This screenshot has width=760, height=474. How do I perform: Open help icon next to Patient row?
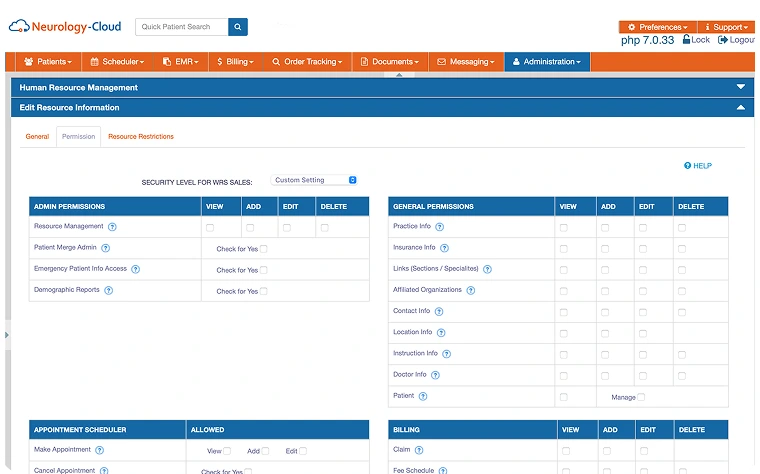tap(423, 396)
